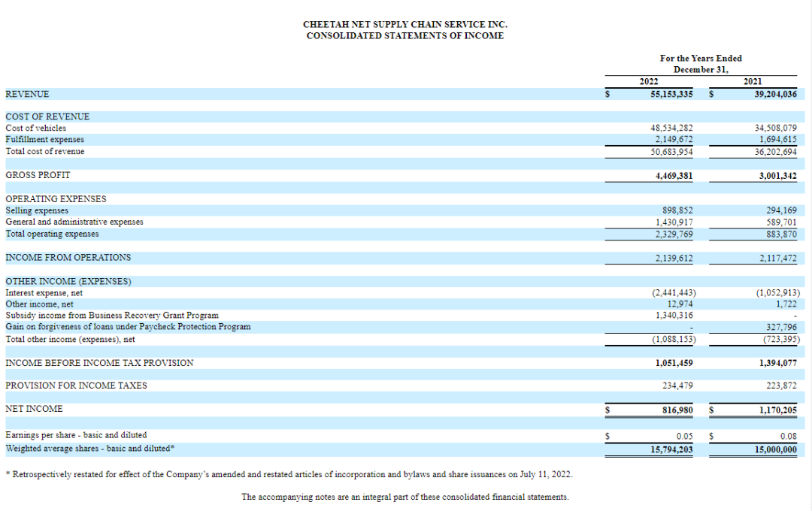Select 'Subsidy income from Business Recovery Grant Program'

tap(112, 316)
